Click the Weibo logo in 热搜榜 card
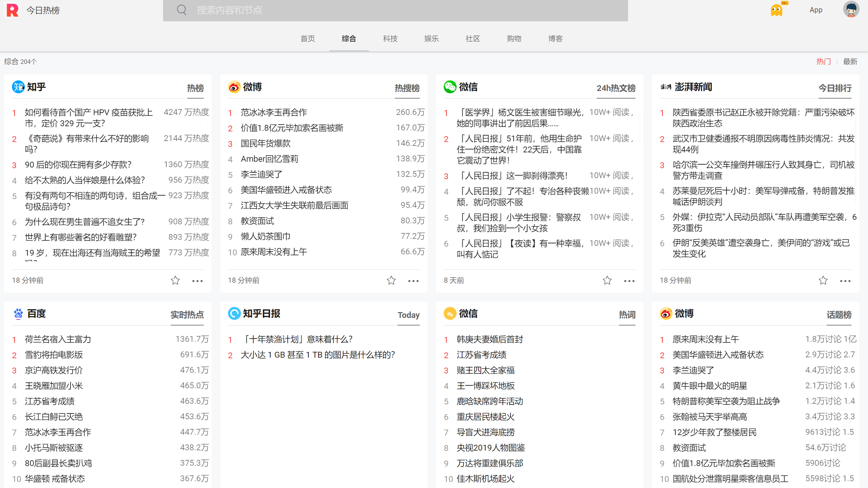868x488 pixels. coord(234,87)
